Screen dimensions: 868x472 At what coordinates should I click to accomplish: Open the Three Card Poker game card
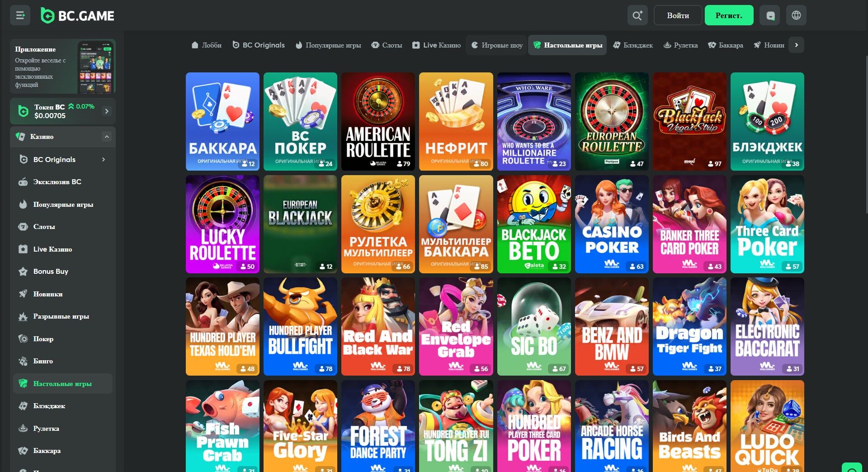[767, 224]
